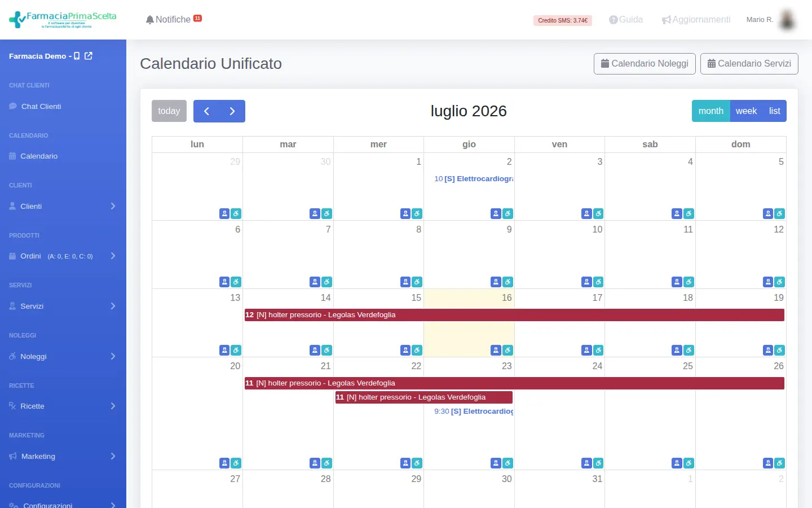Click the teal wheelchair rental icon on day 6
Image resolution: width=812 pixels, height=508 pixels.
(x=236, y=282)
